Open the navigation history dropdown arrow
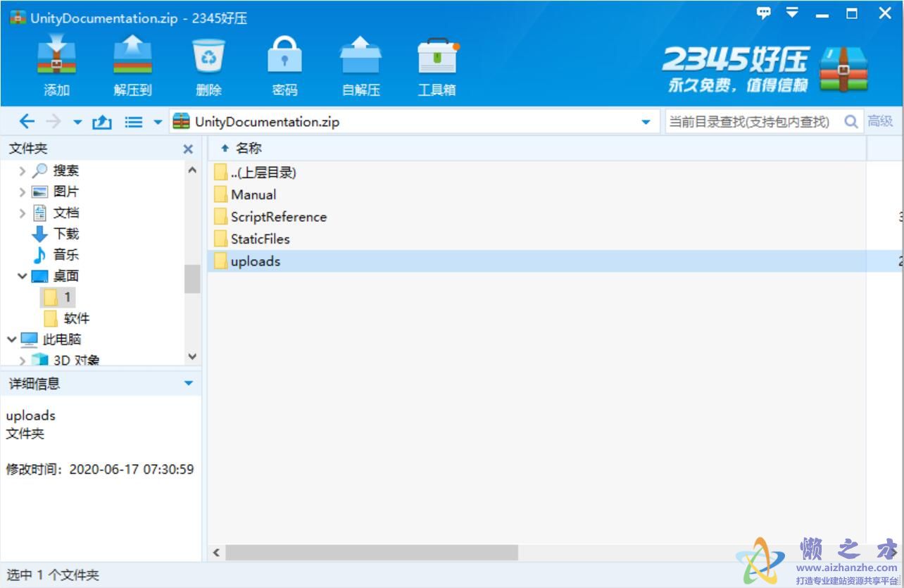Image resolution: width=904 pixels, height=588 pixels. point(77,123)
